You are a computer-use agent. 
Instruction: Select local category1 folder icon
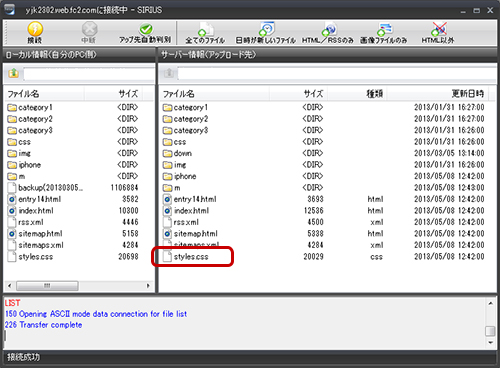12,108
